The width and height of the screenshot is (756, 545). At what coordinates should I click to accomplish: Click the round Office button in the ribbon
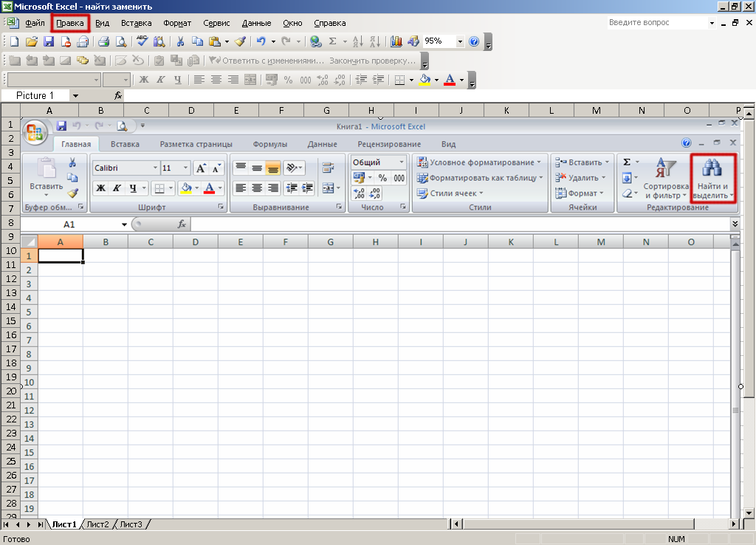pos(35,132)
